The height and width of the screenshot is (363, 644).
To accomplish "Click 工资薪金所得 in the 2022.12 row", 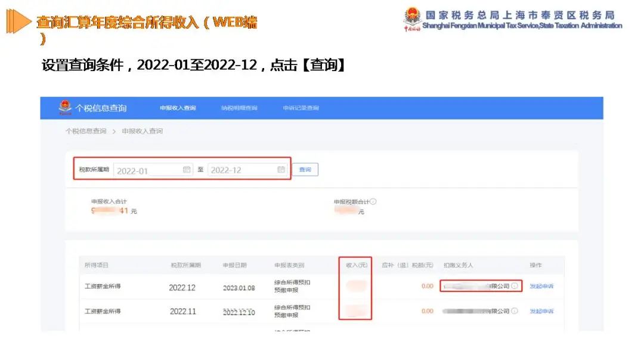I will click(103, 286).
